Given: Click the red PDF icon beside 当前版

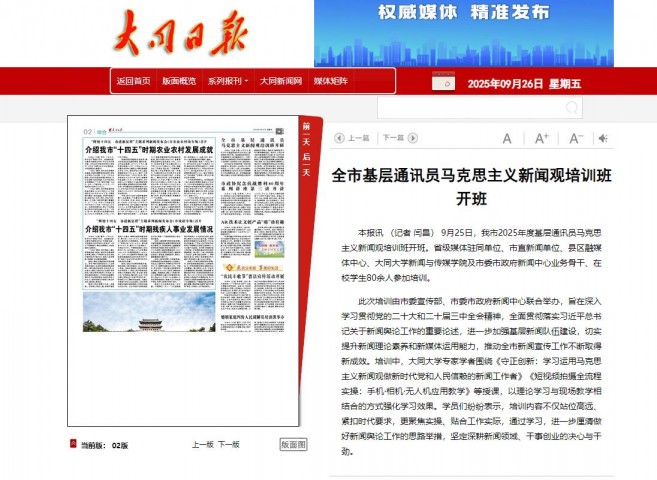Looking at the screenshot, I should click(72, 443).
